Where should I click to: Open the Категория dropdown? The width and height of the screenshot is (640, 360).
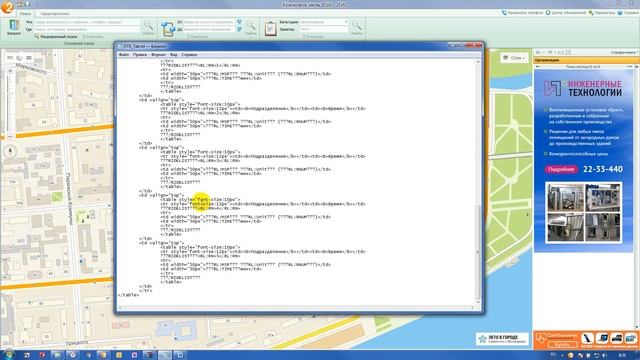[x=324, y=22]
